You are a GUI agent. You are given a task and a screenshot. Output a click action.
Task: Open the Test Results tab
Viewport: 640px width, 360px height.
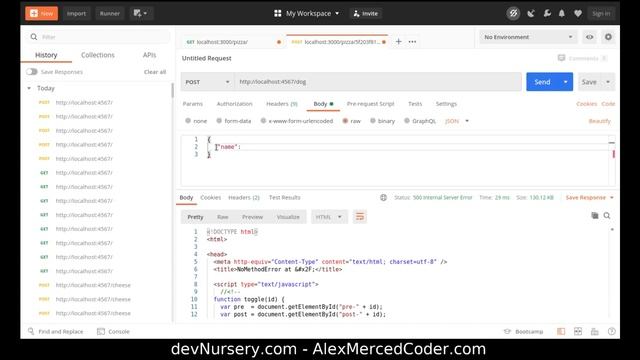coord(284,198)
